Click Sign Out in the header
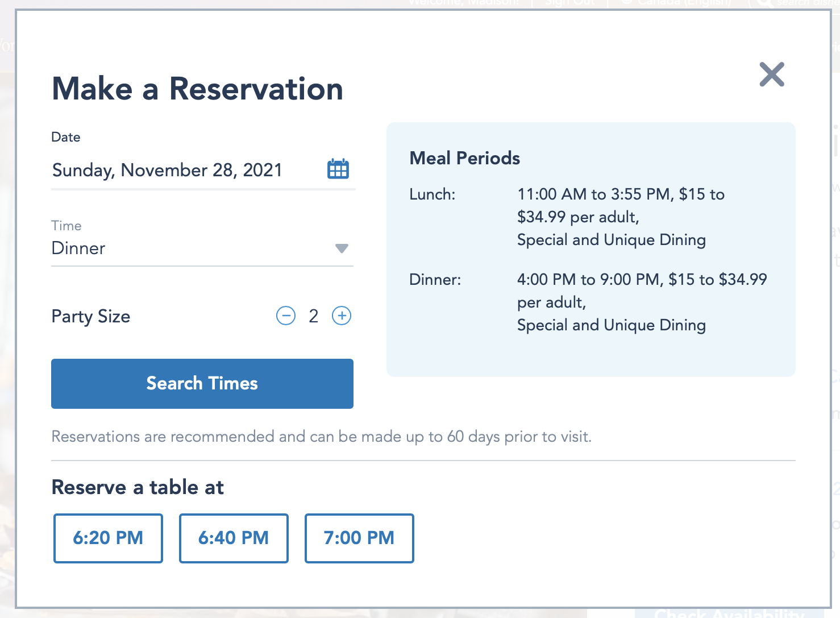The image size is (840, 618). pos(569,3)
